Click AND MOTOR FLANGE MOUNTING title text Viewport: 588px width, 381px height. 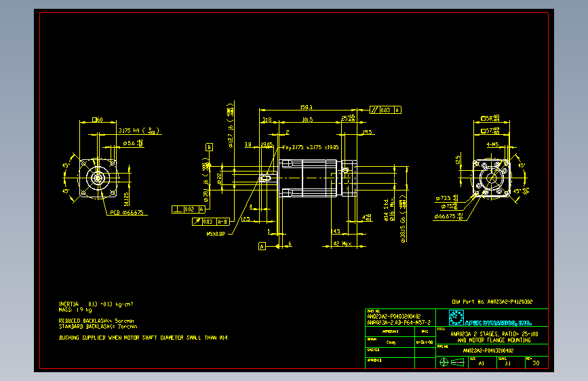coord(494,340)
